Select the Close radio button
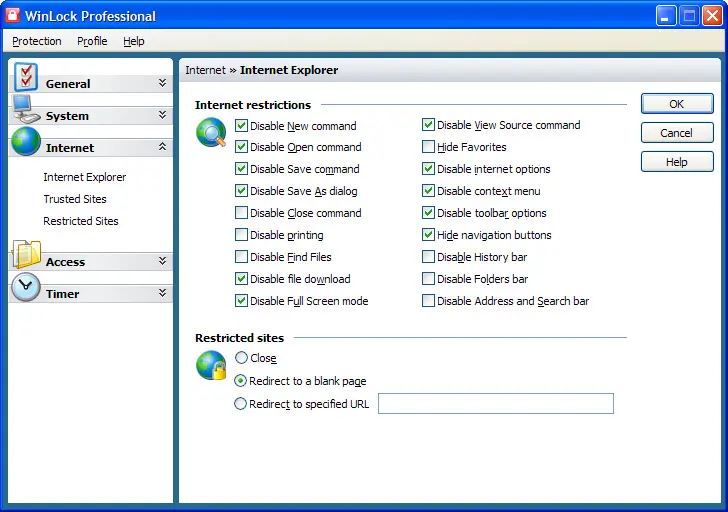Image resolution: width=728 pixels, height=512 pixels. click(x=241, y=357)
